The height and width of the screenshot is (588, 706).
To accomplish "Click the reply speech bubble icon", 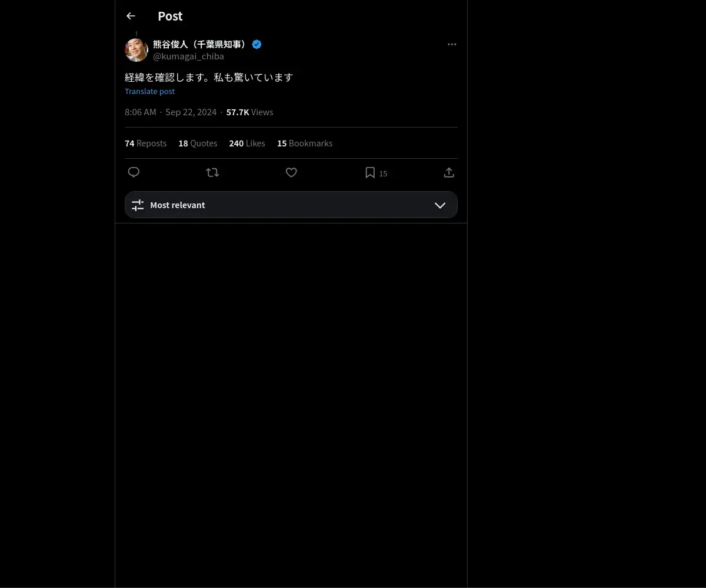I will click(x=134, y=172).
